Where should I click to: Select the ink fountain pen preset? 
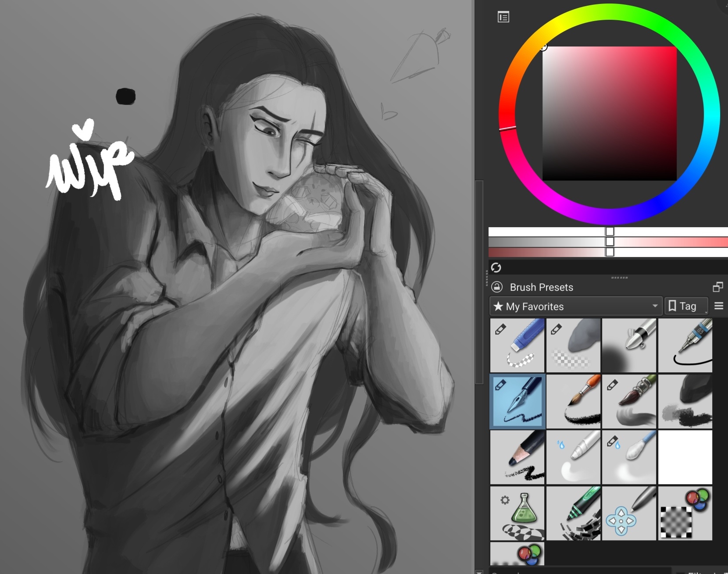[517, 401]
